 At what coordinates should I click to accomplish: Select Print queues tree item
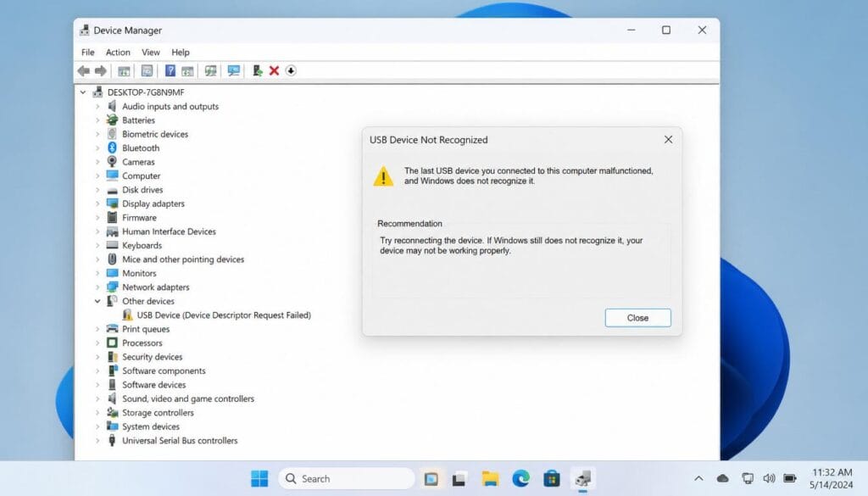point(146,329)
